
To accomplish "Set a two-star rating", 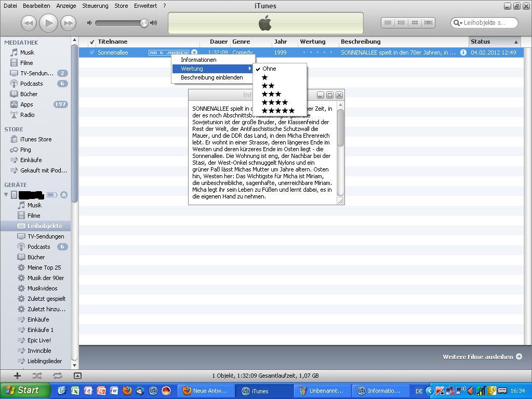I will 268,86.
